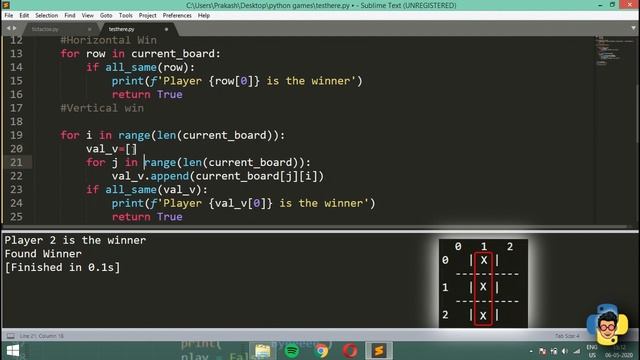Click line number 13 in the gutter
The image size is (640, 360).
(x=16, y=54)
